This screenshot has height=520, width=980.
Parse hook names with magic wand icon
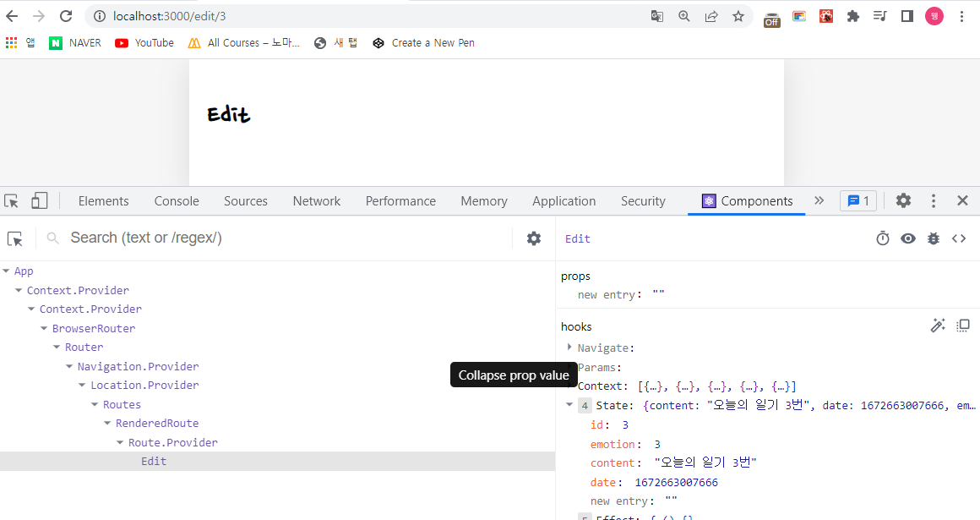(x=938, y=326)
